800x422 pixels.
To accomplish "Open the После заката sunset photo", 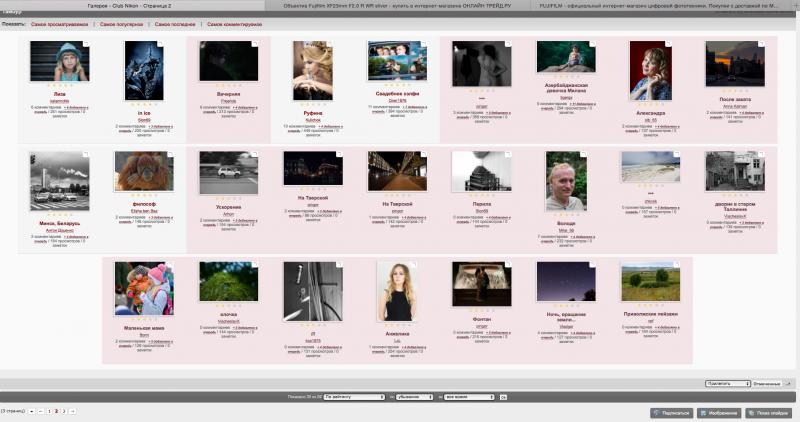I will click(735, 64).
